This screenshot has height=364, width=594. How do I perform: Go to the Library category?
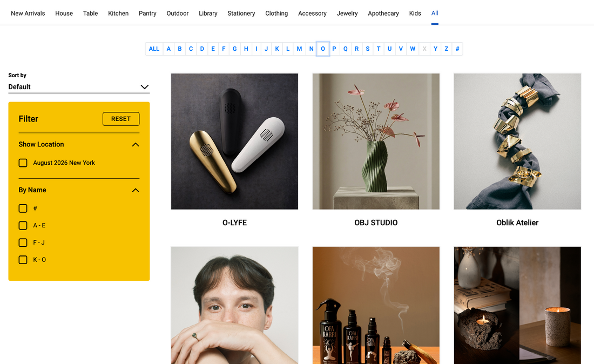(208, 14)
